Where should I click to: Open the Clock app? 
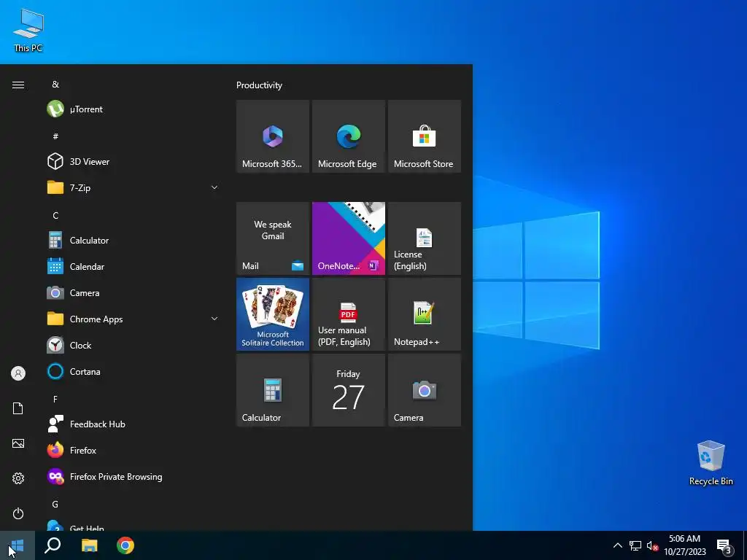point(133,345)
